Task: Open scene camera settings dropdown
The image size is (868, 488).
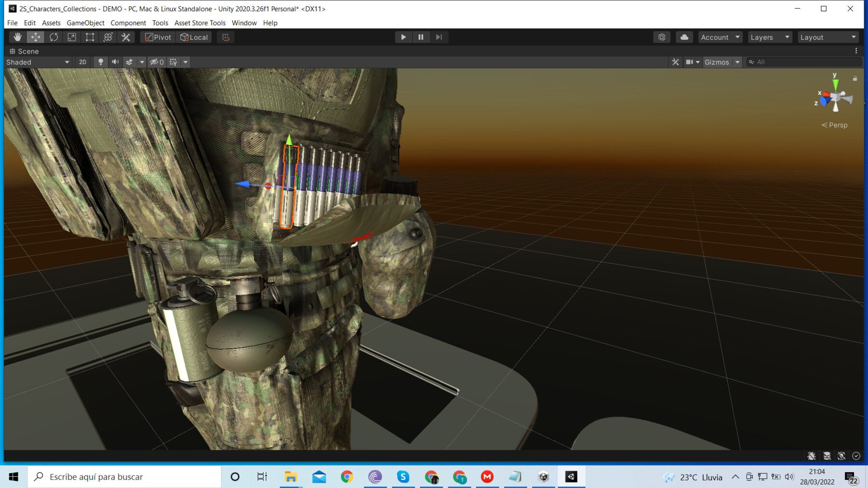Action: (692, 62)
